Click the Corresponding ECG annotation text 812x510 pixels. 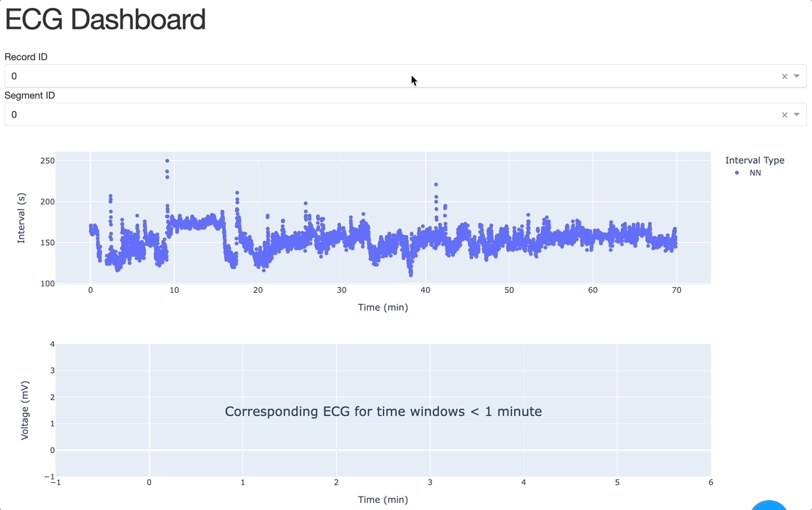(x=383, y=412)
